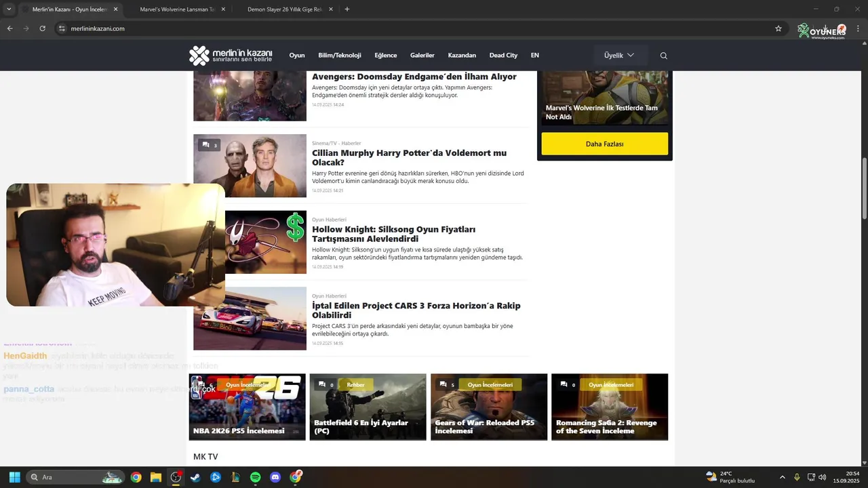The height and width of the screenshot is (488, 868).
Task: Reload the page with the refresh icon
Action: [42, 28]
